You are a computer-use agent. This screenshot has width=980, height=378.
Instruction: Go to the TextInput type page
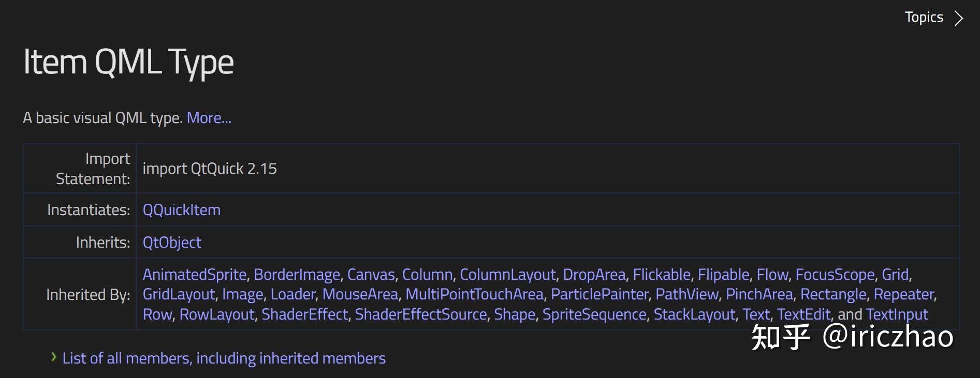[x=897, y=314]
